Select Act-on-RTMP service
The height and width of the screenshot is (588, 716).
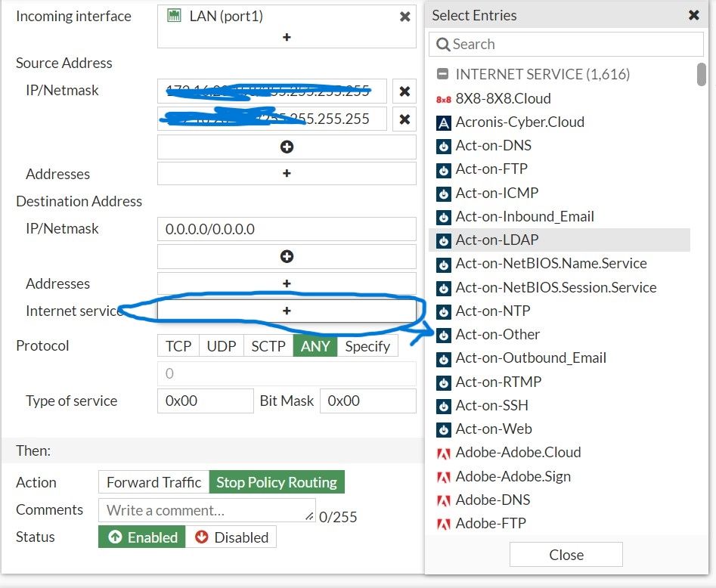pos(559,382)
